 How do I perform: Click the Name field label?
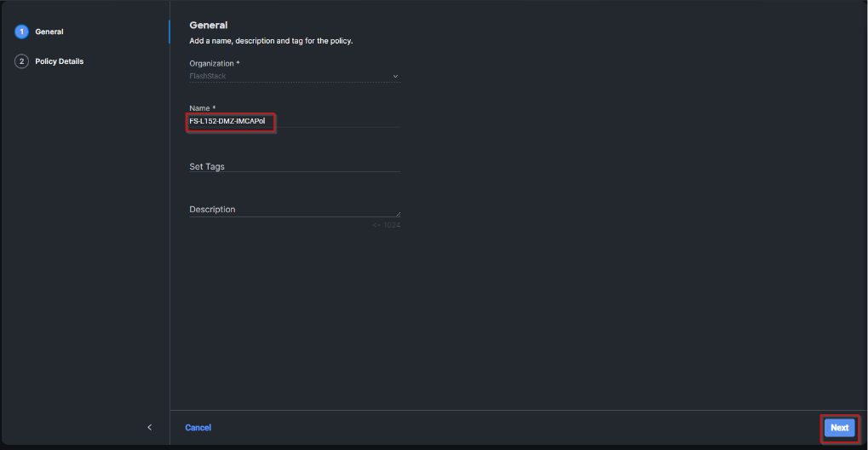[200, 108]
